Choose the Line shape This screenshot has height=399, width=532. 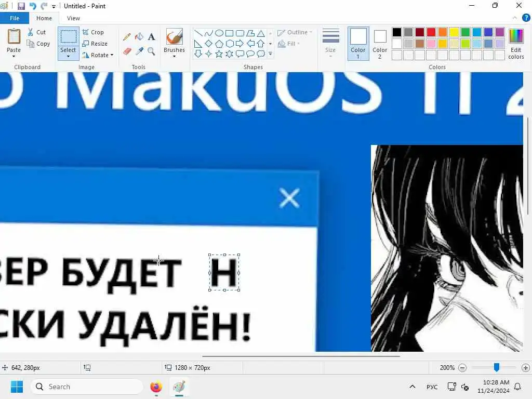point(198,33)
